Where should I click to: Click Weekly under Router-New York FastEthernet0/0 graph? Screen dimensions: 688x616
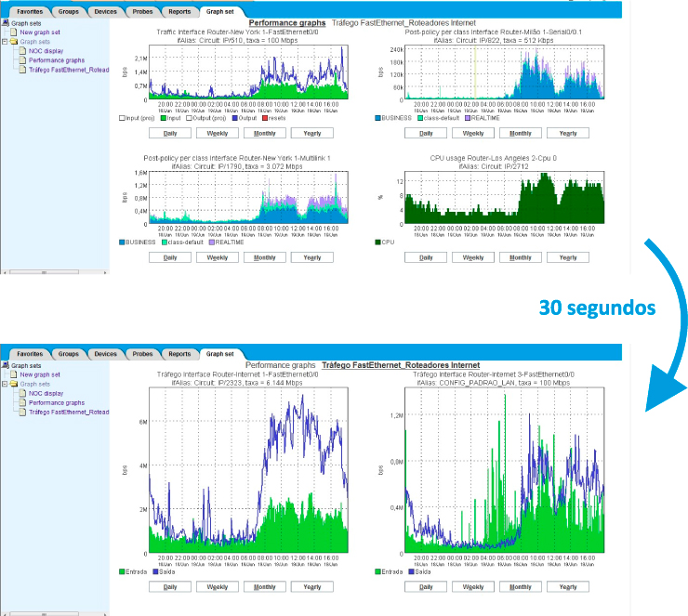pos(218,133)
